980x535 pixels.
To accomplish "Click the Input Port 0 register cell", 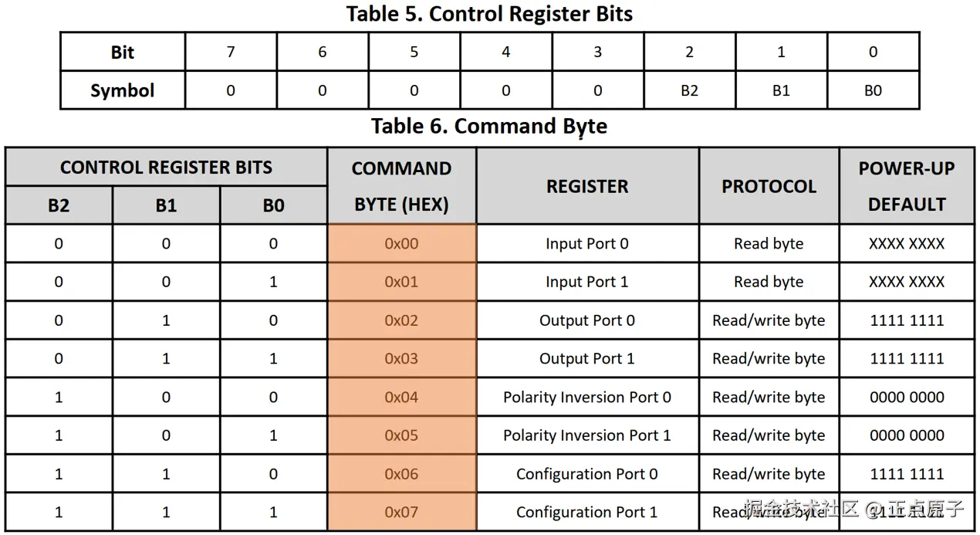I will click(x=587, y=244).
